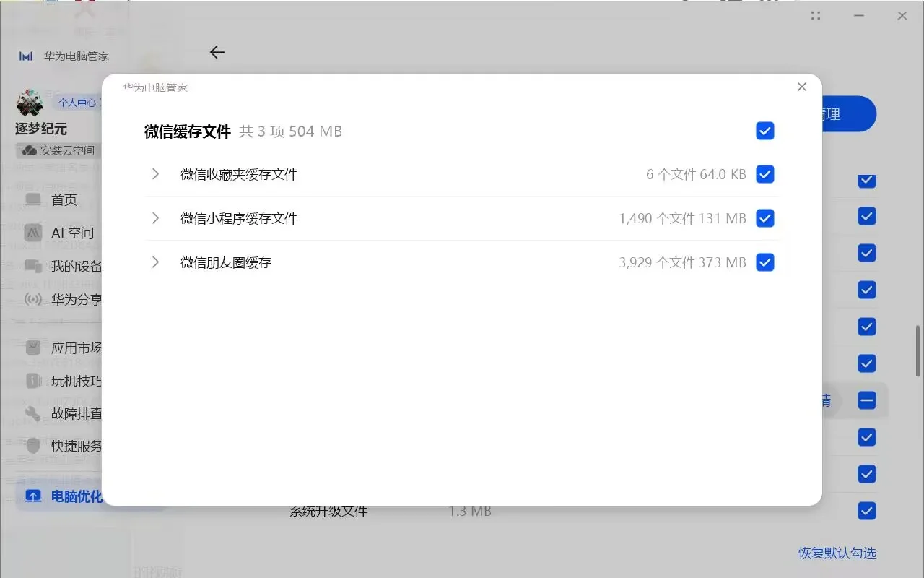The width and height of the screenshot is (924, 578).
Task: Click the user avatar picture
Action: pos(30,103)
